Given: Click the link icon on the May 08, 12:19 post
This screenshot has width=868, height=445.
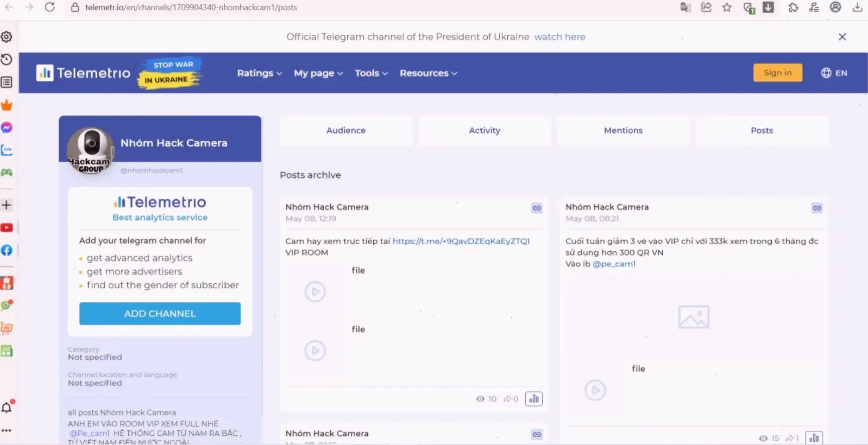Looking at the screenshot, I should (x=537, y=208).
